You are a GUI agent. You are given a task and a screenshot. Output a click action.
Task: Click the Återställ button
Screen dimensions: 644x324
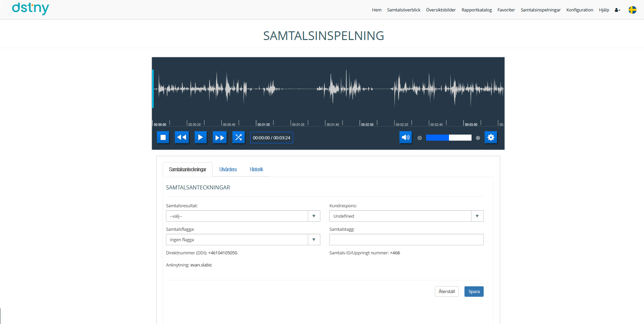coord(447,292)
